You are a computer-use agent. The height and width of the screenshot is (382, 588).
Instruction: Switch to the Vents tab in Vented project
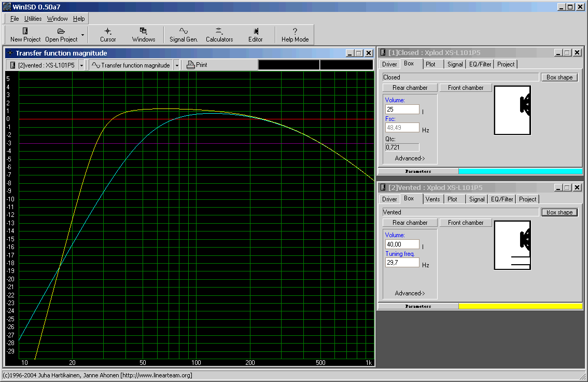pos(432,199)
